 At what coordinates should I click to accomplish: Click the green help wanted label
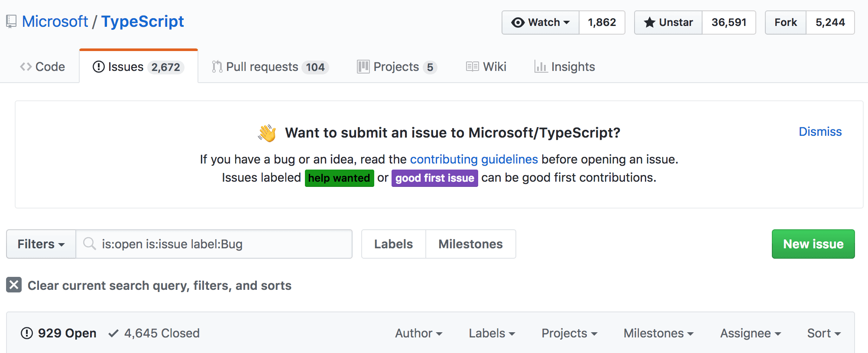pos(339,178)
